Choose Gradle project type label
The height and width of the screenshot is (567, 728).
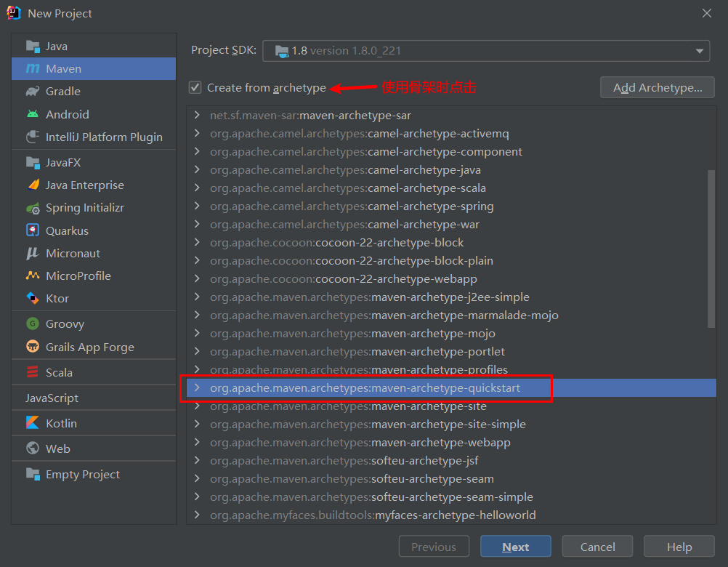pos(63,92)
